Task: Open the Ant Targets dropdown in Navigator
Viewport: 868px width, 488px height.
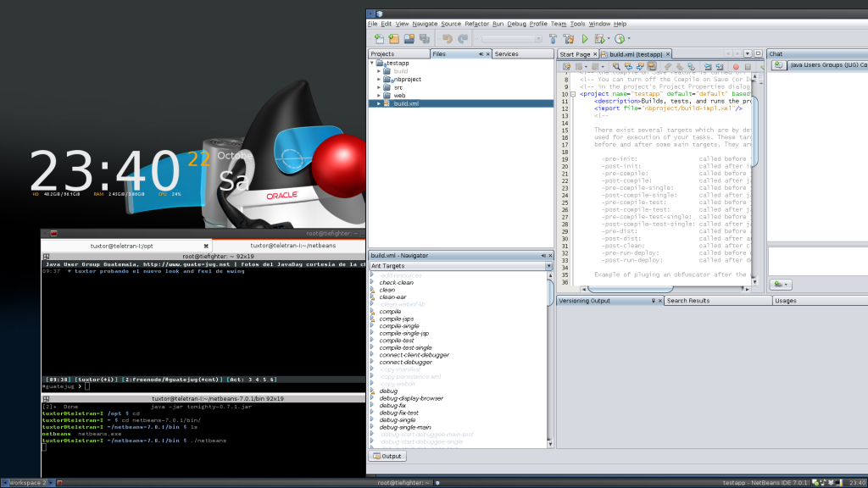Action: point(548,266)
